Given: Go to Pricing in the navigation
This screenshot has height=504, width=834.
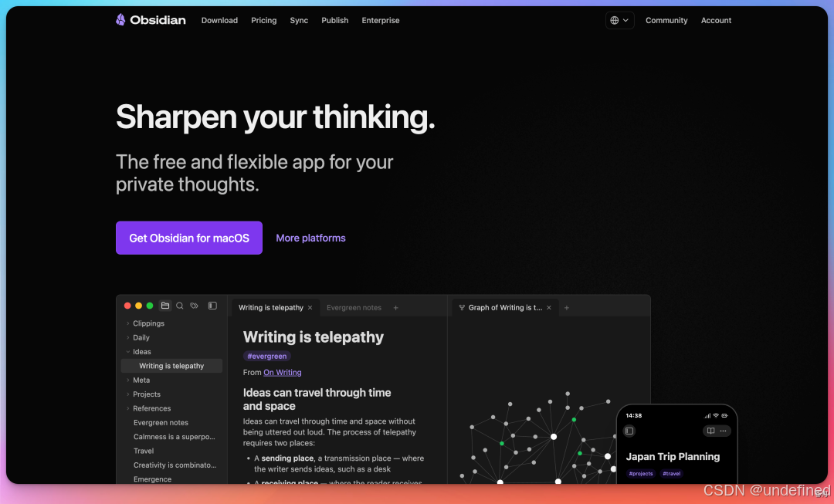Looking at the screenshot, I should point(264,20).
